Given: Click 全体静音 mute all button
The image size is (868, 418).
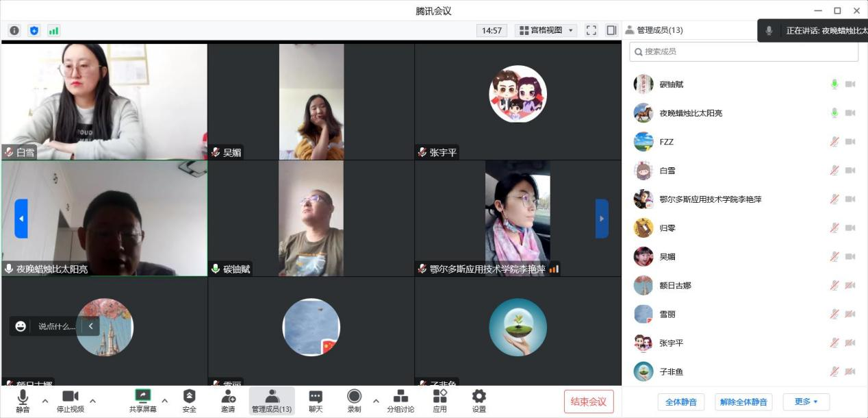Looking at the screenshot, I should point(681,402).
